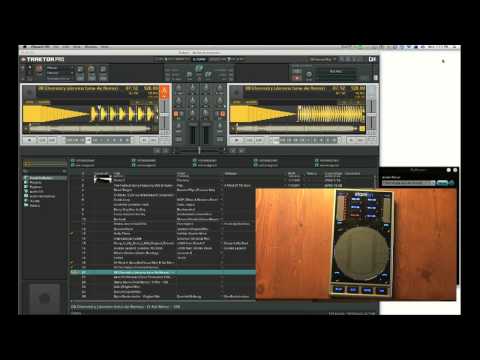Click inside the Deck A waveform
This screenshot has height=360, width=480.
tap(90, 114)
